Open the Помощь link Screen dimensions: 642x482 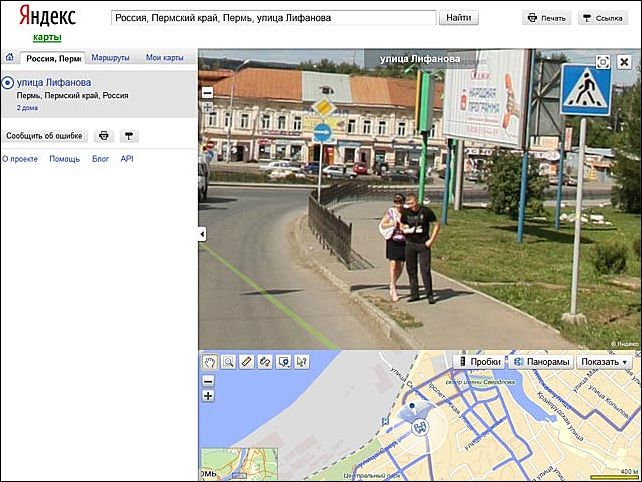[x=65, y=159]
